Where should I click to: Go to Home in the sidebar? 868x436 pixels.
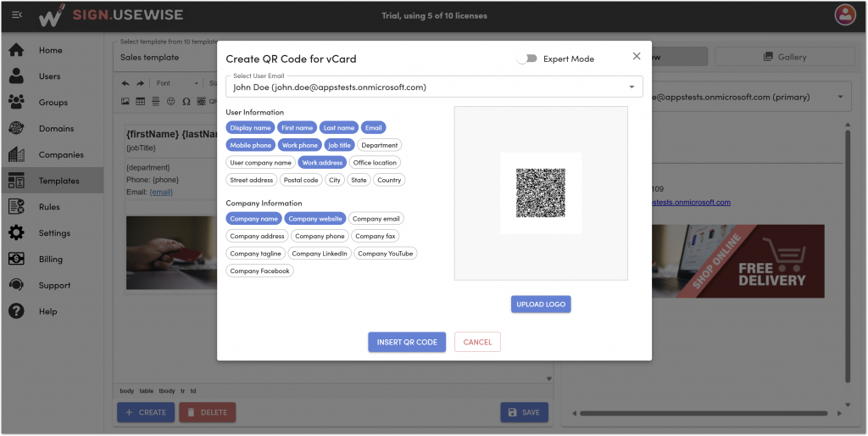(x=52, y=50)
